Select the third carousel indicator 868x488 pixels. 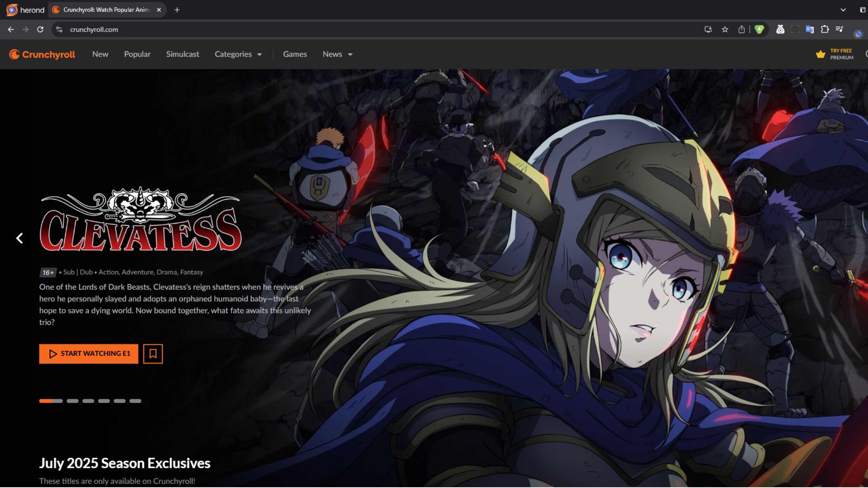pos(88,401)
